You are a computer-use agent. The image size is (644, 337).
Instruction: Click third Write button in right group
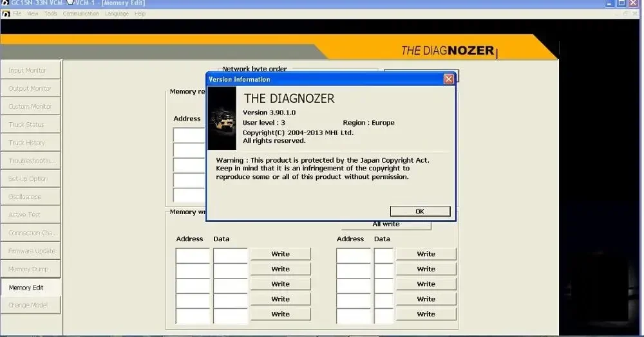(426, 284)
